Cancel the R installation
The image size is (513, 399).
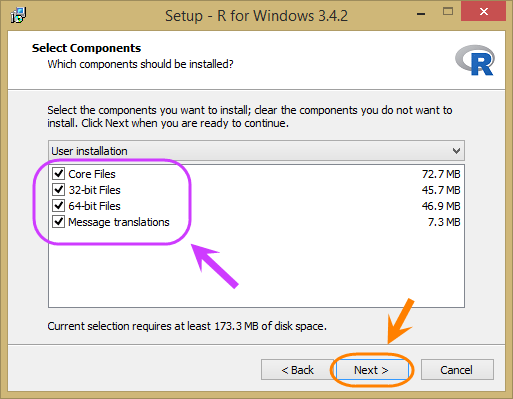click(x=457, y=370)
